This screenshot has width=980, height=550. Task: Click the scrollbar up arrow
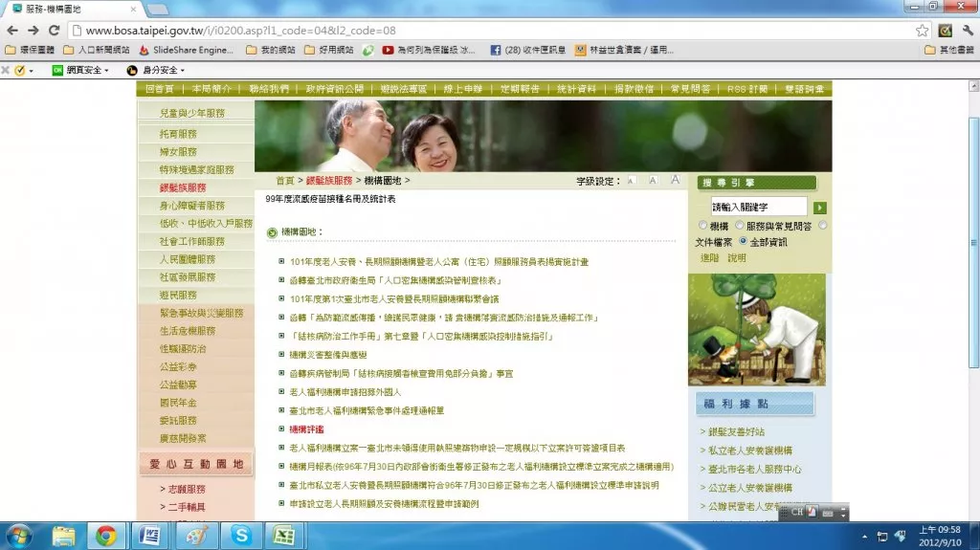[x=973, y=86]
